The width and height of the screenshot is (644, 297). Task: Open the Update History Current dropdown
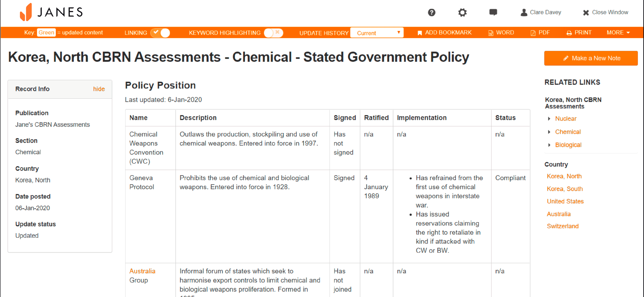click(x=377, y=33)
